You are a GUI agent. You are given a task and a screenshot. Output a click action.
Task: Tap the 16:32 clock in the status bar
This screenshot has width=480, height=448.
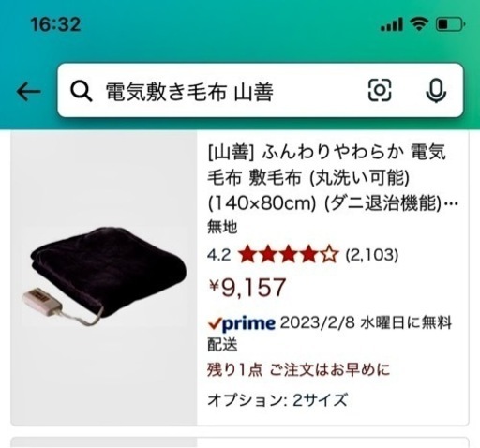click(55, 24)
